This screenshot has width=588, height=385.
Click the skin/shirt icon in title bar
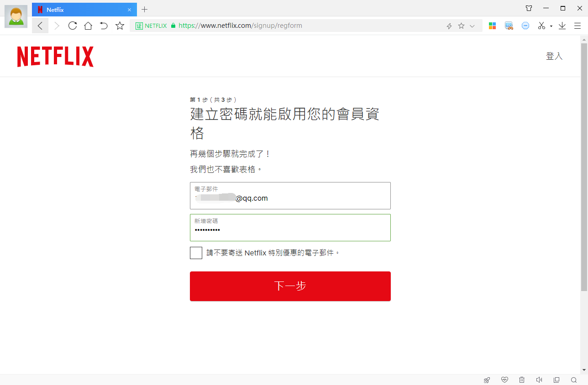(529, 8)
